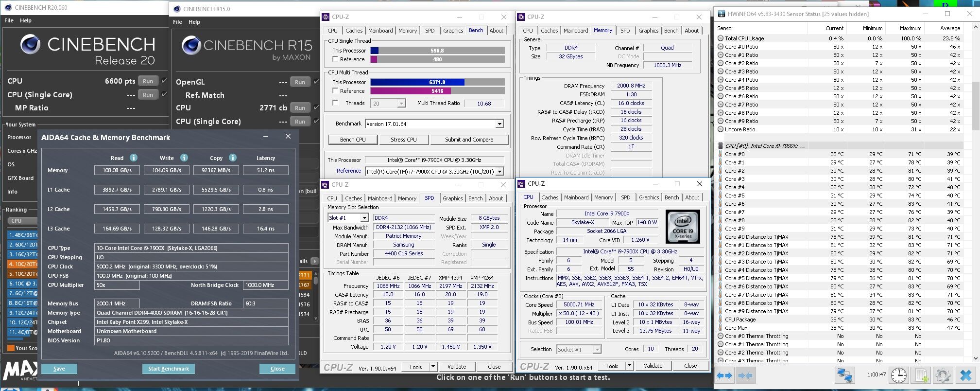The image size is (980, 391).
Task: Toggle Cinebench R15 OpenGL test checkmark
Action: coord(317,82)
